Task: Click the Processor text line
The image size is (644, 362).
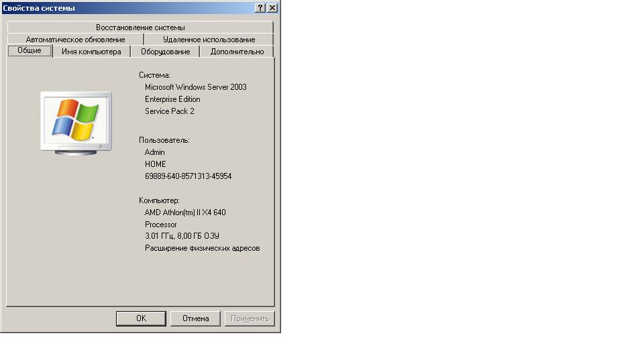Action: [x=160, y=225]
